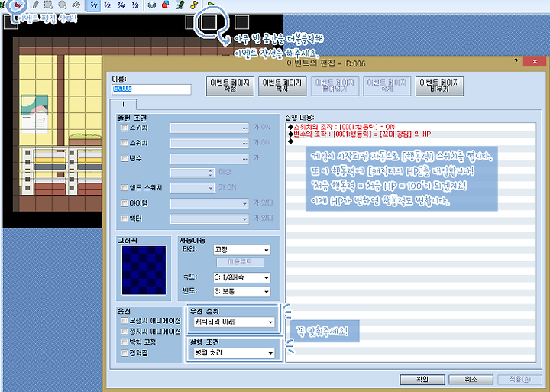
Task: Enable the 셀프 스위치 condition checkbox
Action: (125, 188)
